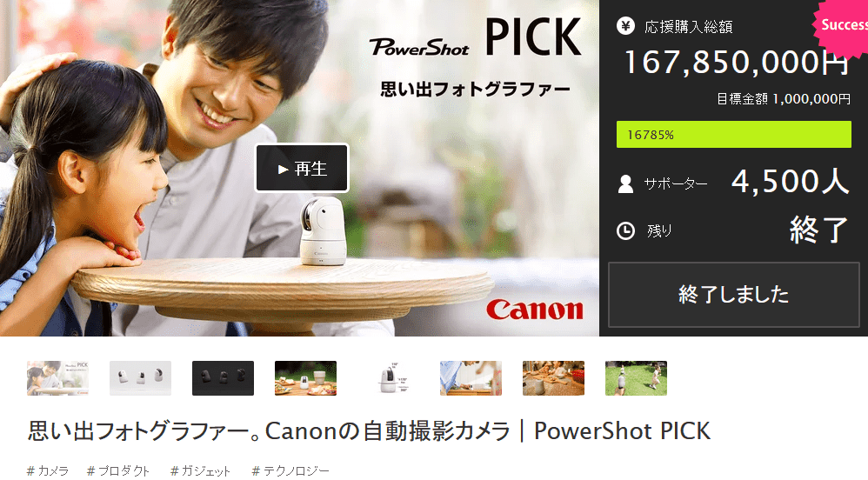
Task: Select the picnic table camera thumbnail
Action: click(x=305, y=378)
